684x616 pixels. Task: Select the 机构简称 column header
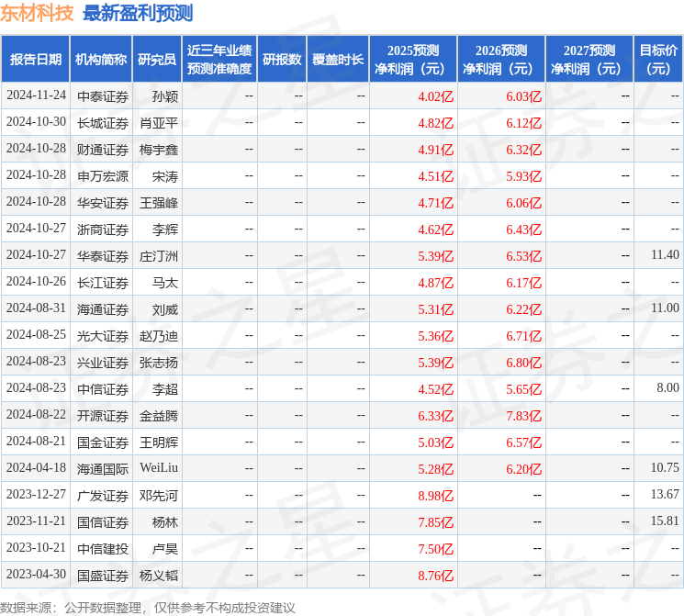click(x=101, y=60)
